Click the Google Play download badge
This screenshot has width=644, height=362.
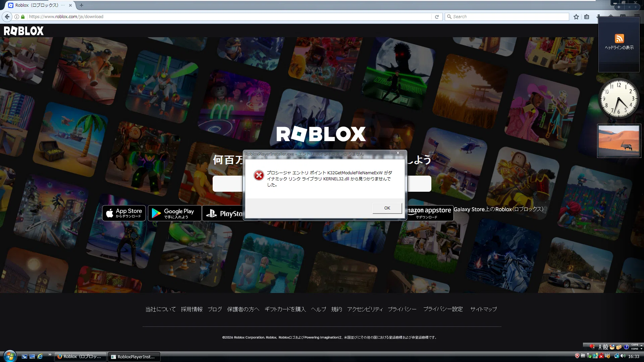coord(175,213)
